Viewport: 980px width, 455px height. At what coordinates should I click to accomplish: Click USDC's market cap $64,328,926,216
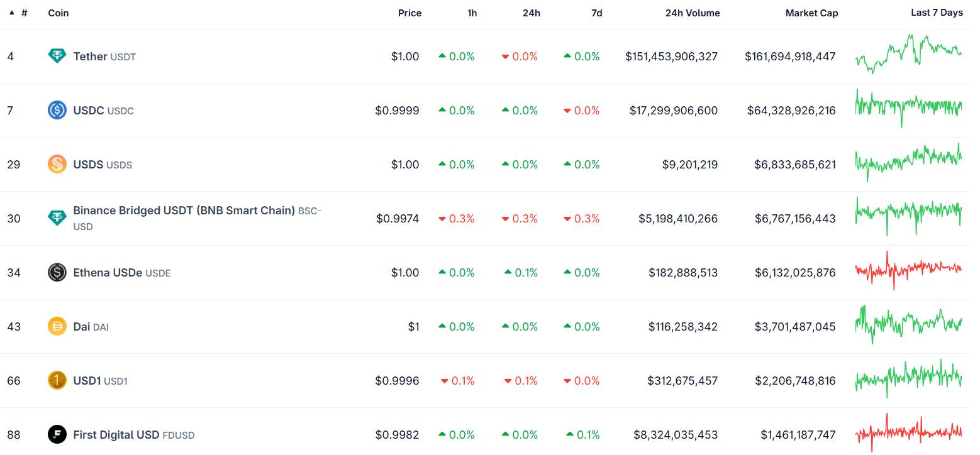tap(791, 111)
